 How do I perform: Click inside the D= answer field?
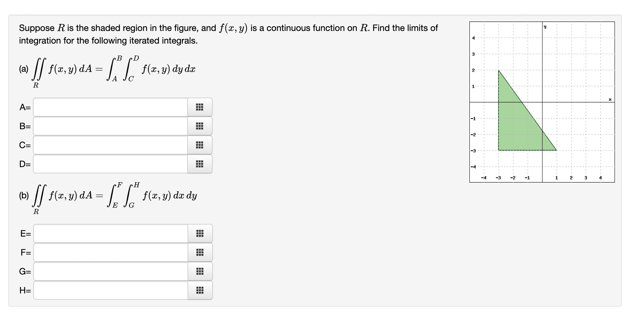111,164
